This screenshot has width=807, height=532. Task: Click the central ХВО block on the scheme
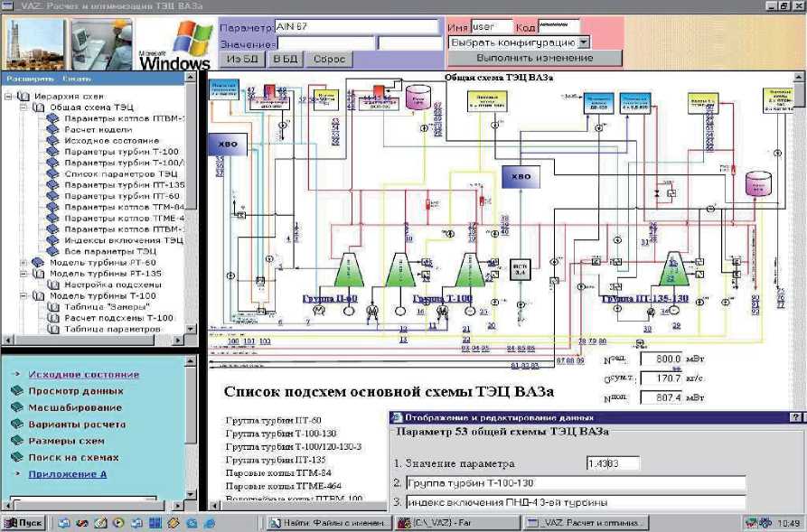[521, 176]
